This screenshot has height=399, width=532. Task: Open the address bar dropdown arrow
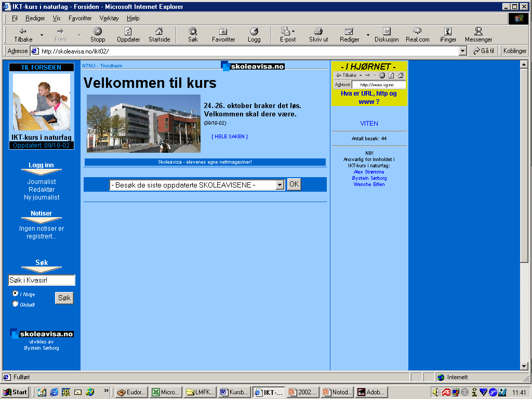coord(463,51)
